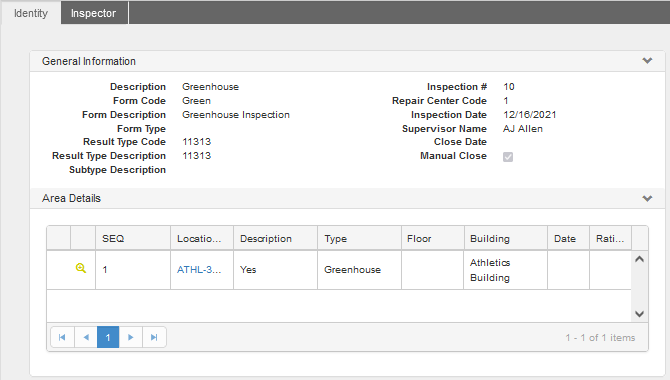Sort by Description column header

(275, 239)
